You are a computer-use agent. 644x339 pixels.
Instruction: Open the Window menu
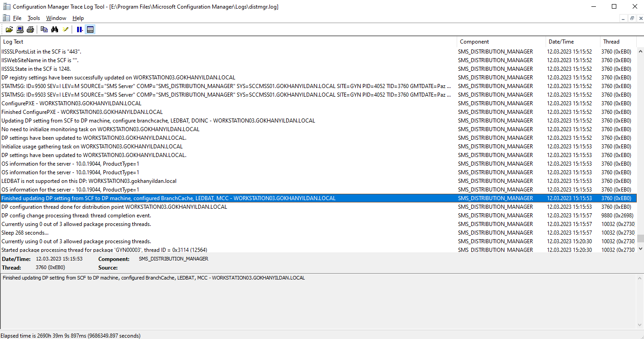click(56, 18)
